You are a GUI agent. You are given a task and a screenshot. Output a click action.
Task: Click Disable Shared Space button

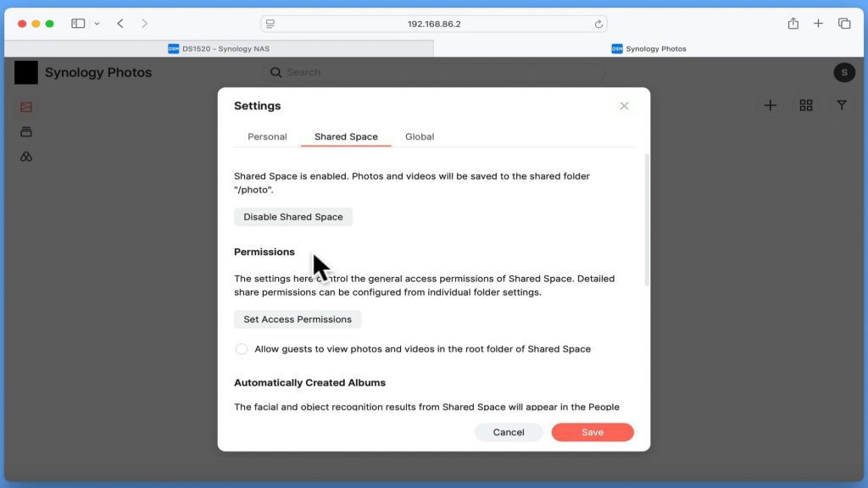[x=292, y=217]
